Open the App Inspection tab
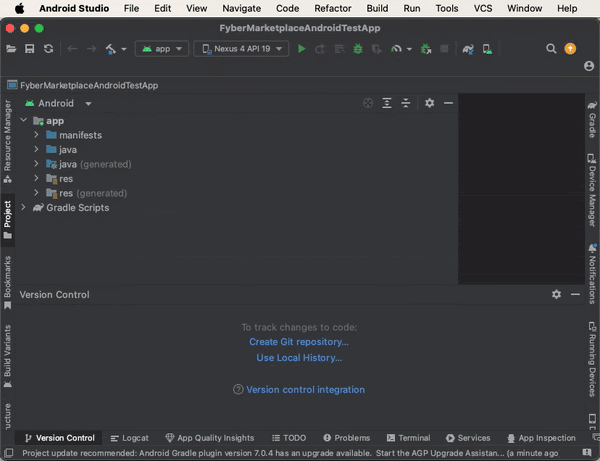The height and width of the screenshot is (461, 600). (541, 438)
